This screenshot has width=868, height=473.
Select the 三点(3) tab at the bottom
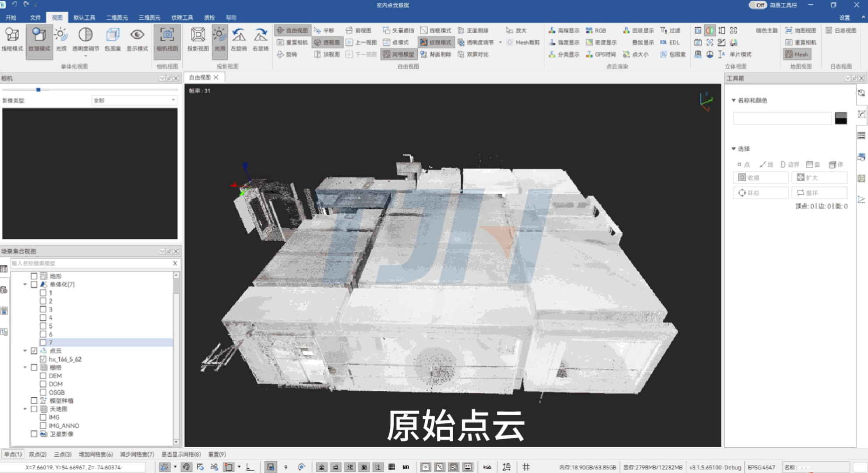pyautogui.click(x=63, y=454)
